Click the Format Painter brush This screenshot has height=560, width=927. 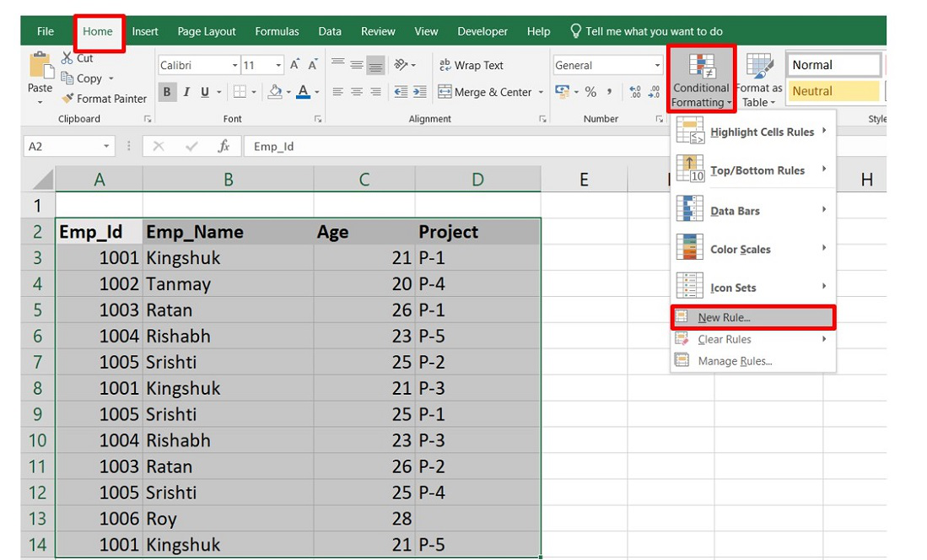68,98
